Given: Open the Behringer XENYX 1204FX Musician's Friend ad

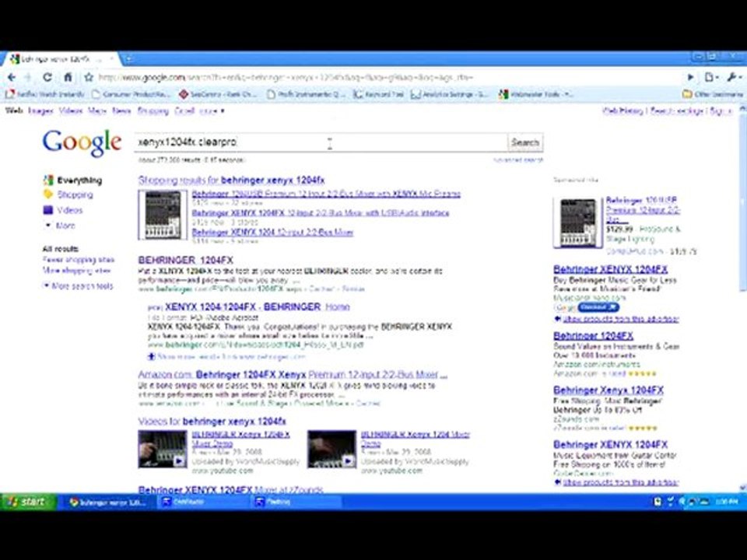Looking at the screenshot, I should (x=611, y=270).
